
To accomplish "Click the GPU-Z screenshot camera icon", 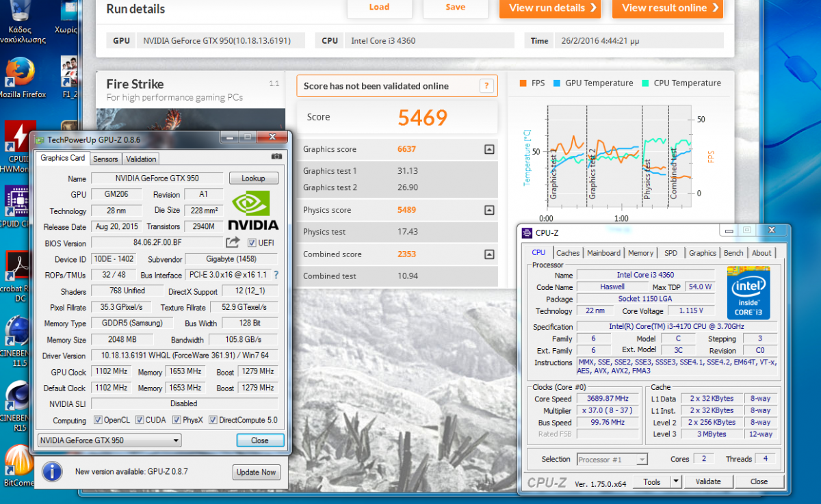I will click(x=276, y=157).
